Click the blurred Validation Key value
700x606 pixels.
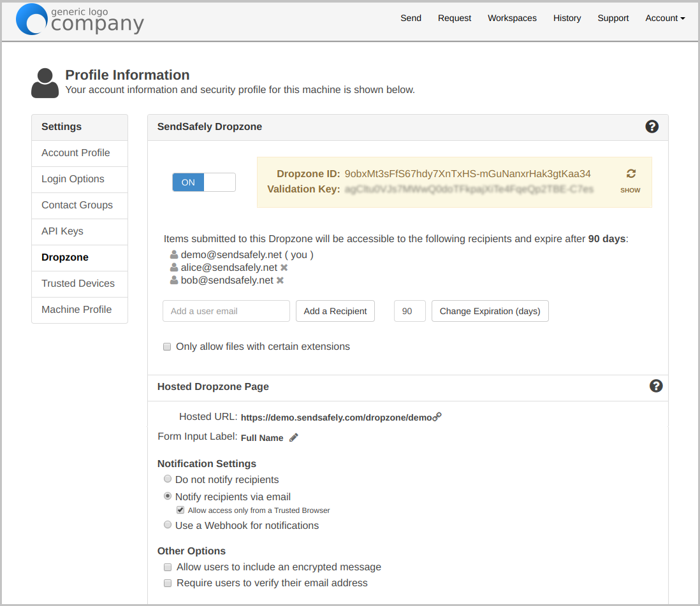coord(469,189)
